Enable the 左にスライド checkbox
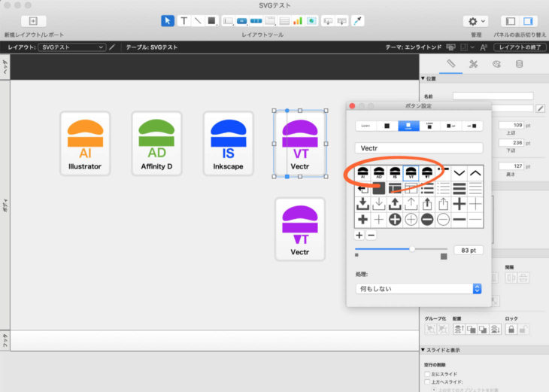The width and height of the screenshot is (549, 392). click(428, 374)
